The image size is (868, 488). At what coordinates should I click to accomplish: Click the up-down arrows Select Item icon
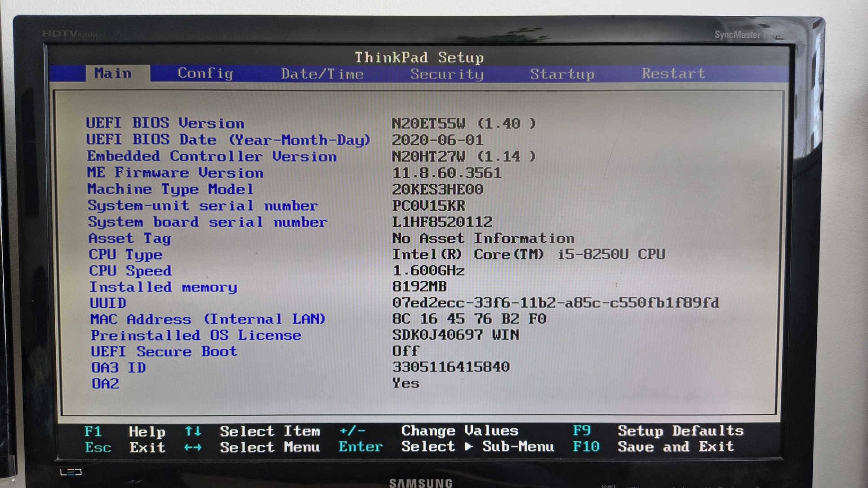(193, 431)
